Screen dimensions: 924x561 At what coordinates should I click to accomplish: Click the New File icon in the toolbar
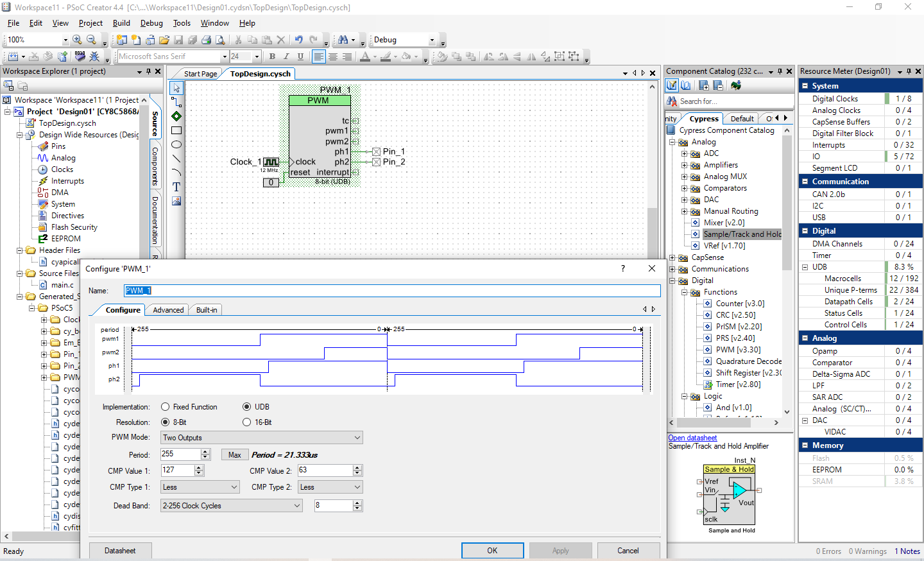tap(136, 40)
